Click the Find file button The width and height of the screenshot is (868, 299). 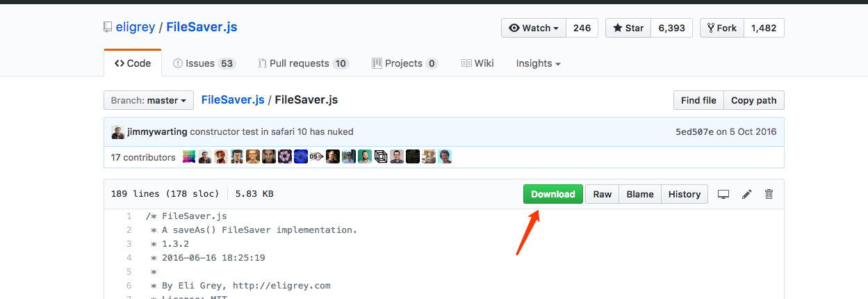click(x=698, y=100)
